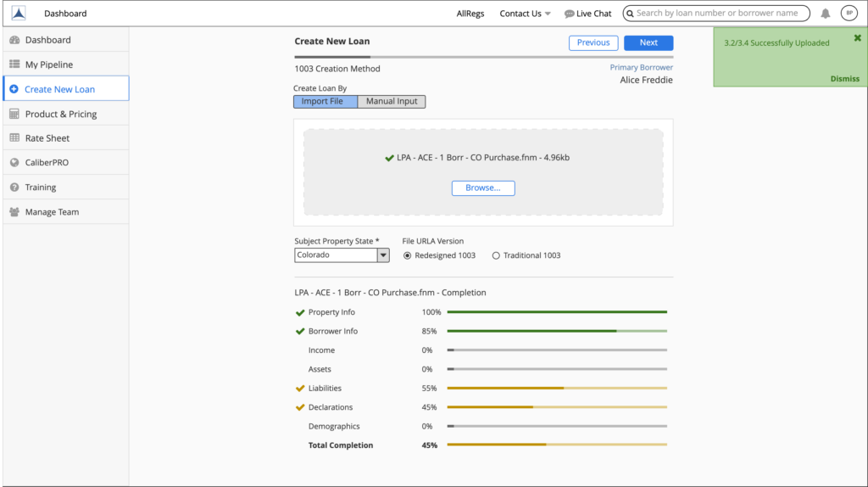Click the Training question mark icon
The height and width of the screenshot is (487, 868).
[14, 188]
